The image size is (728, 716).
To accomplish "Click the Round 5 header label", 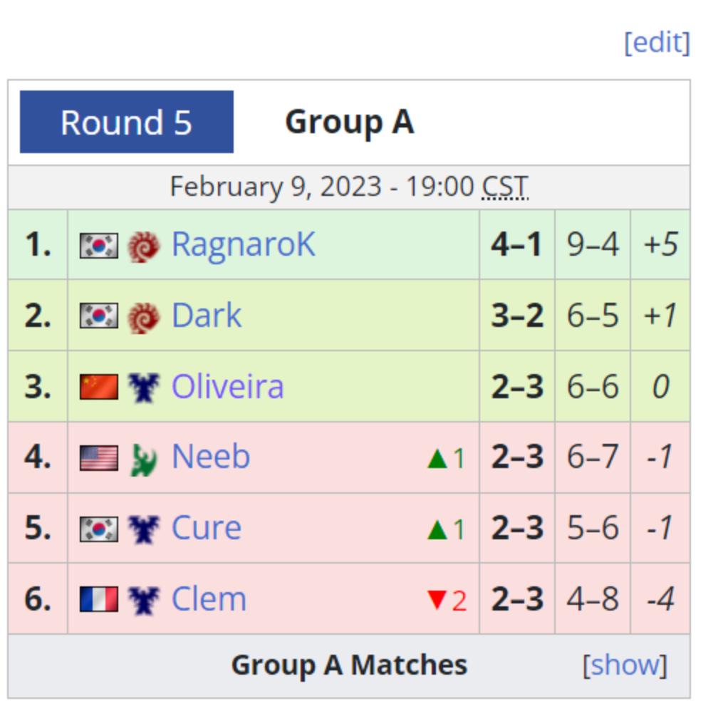I will tap(126, 122).
